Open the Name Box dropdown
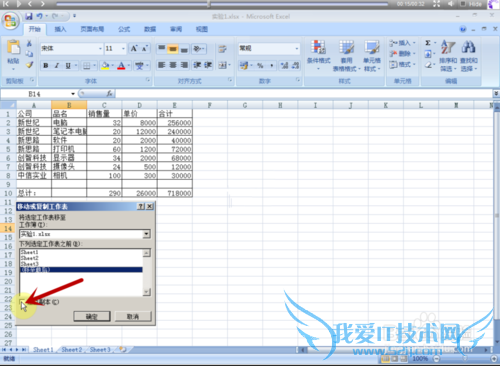This screenshot has width=500, height=366. pos(73,94)
